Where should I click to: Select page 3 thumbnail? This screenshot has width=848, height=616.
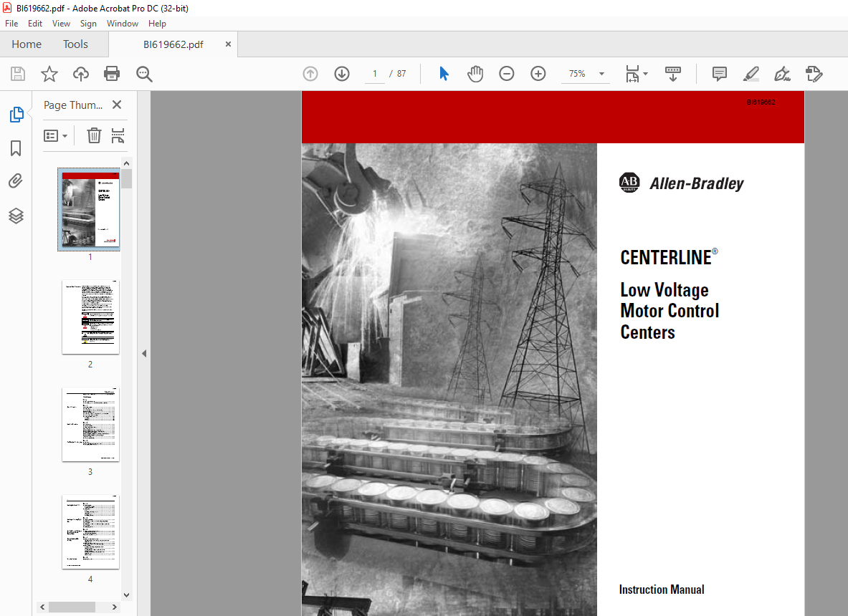[90, 424]
